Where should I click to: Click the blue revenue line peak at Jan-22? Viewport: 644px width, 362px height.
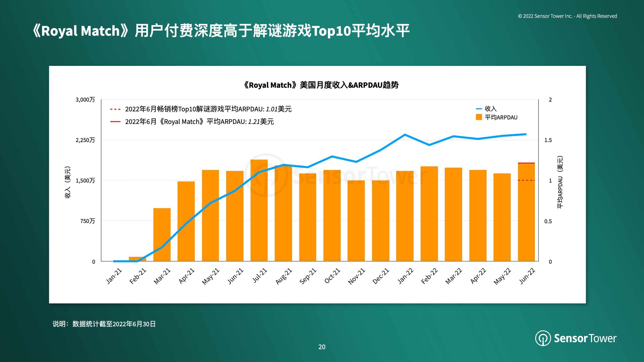405,135
